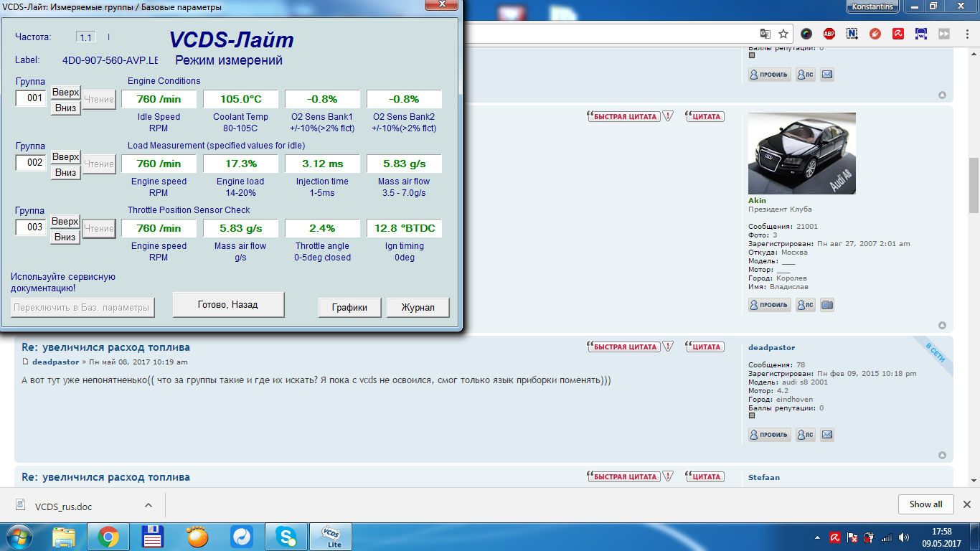Bookmark this page with the star icon

(x=783, y=34)
